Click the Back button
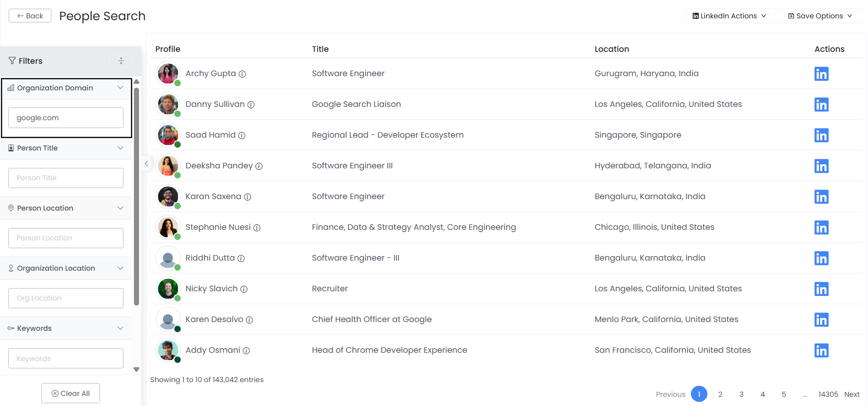The image size is (868, 406). tap(30, 16)
